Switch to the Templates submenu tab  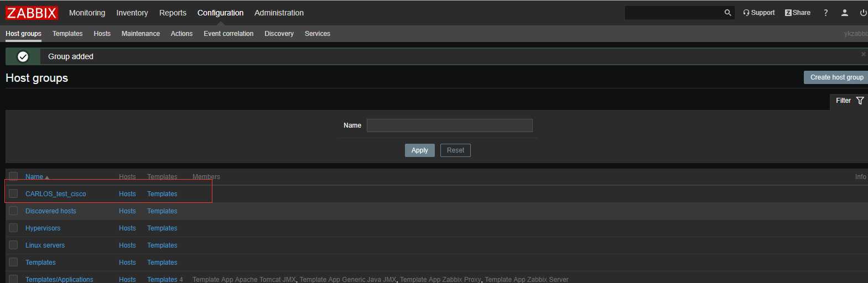[x=67, y=34]
